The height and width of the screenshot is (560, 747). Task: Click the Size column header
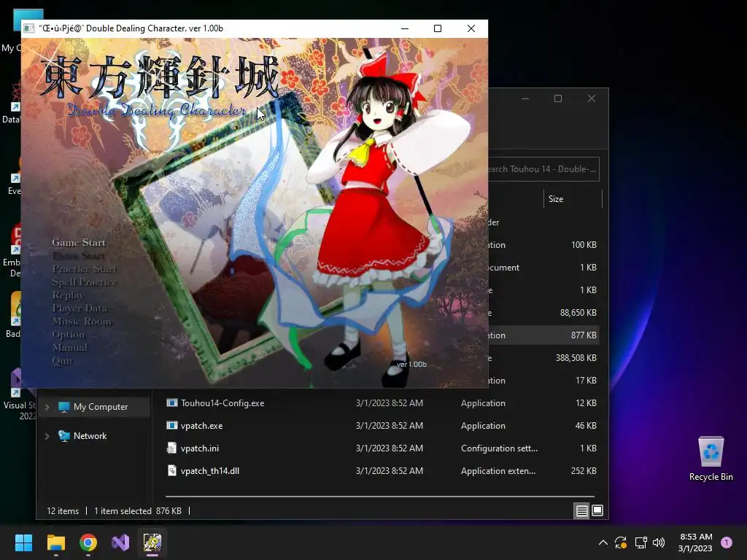[x=573, y=199]
